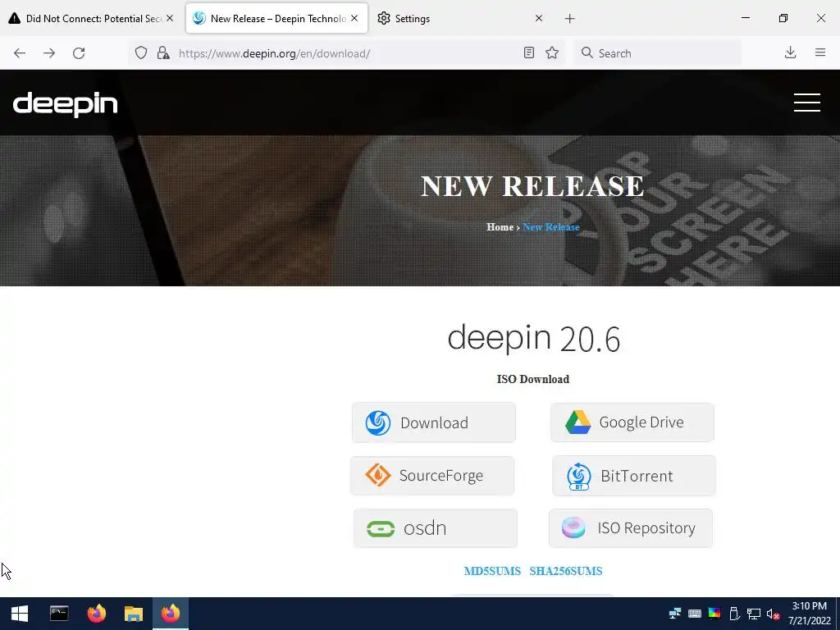Viewport: 840px width, 630px height.
Task: Open the ISO Repository button
Action: pos(631,528)
